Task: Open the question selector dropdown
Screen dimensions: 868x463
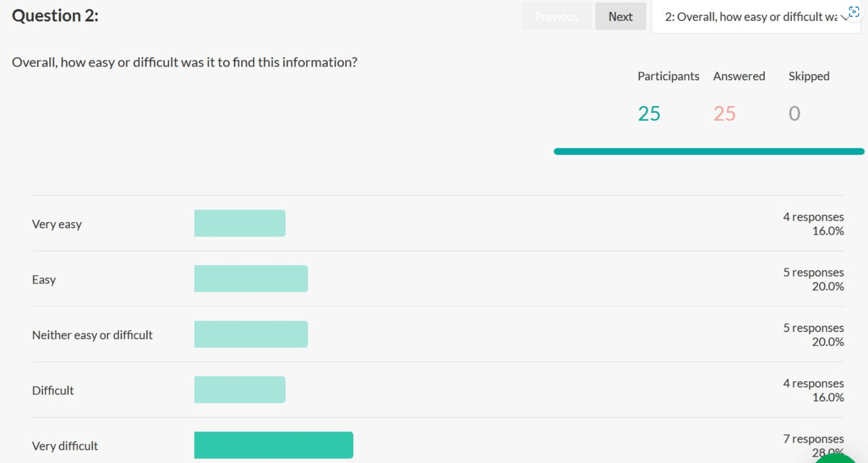Action: click(755, 17)
